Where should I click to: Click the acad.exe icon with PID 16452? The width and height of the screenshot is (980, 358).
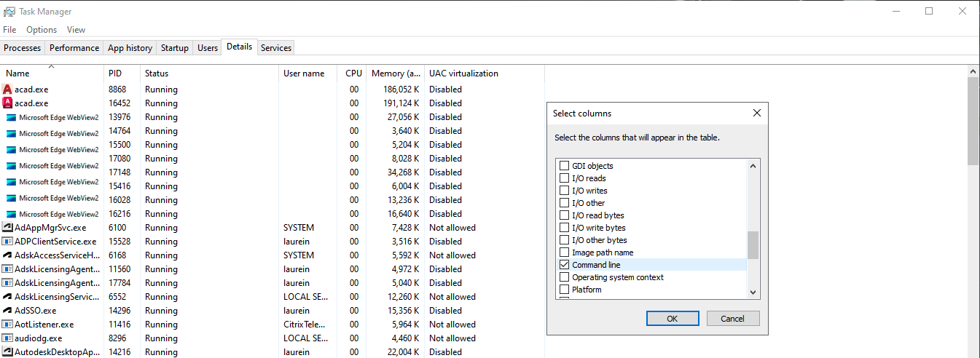pos(7,103)
